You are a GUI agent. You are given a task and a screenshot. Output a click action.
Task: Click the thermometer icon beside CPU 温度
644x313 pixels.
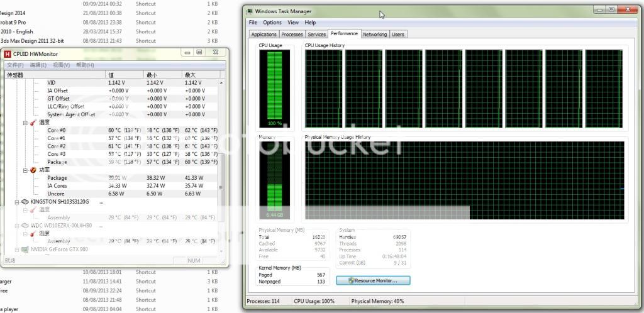click(33, 123)
